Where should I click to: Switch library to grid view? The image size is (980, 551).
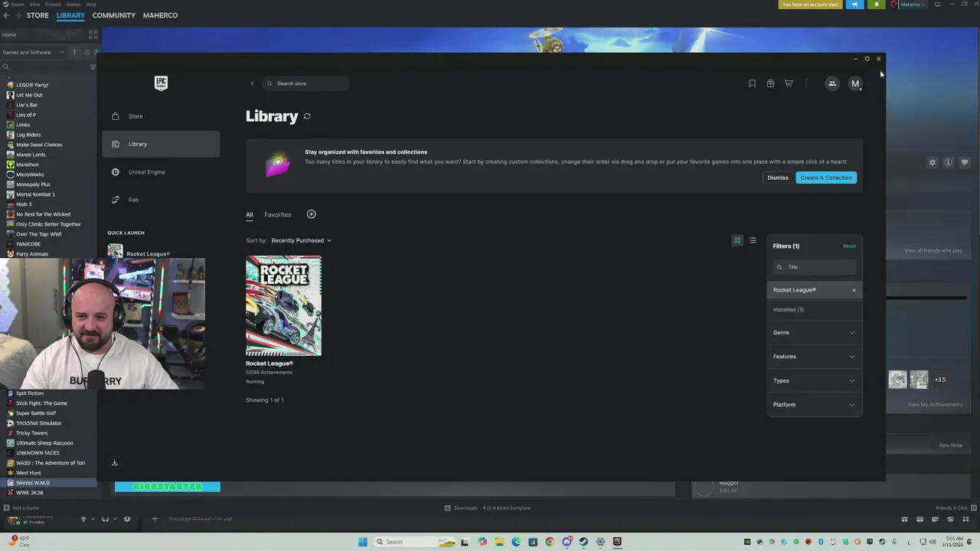(x=737, y=240)
